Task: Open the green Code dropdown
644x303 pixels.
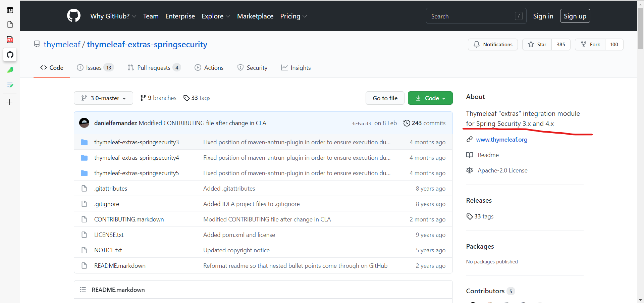Action: [430, 98]
